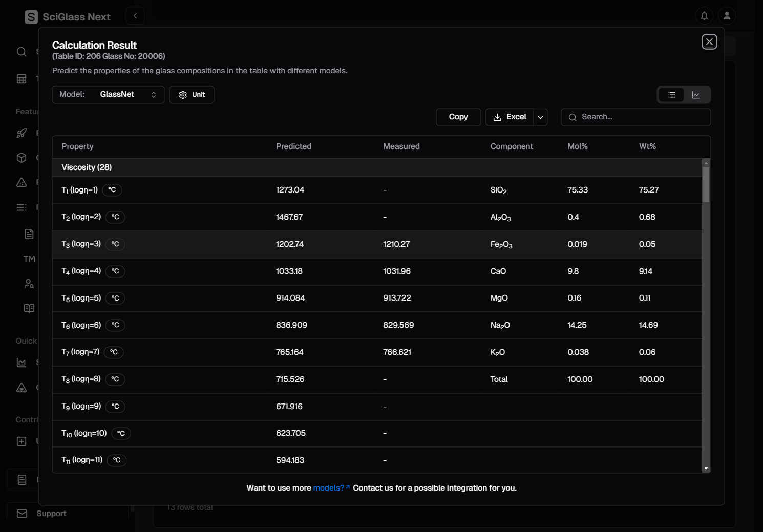763x532 pixels.
Task: Click the sidebar table grid icon
Action: click(x=22, y=79)
